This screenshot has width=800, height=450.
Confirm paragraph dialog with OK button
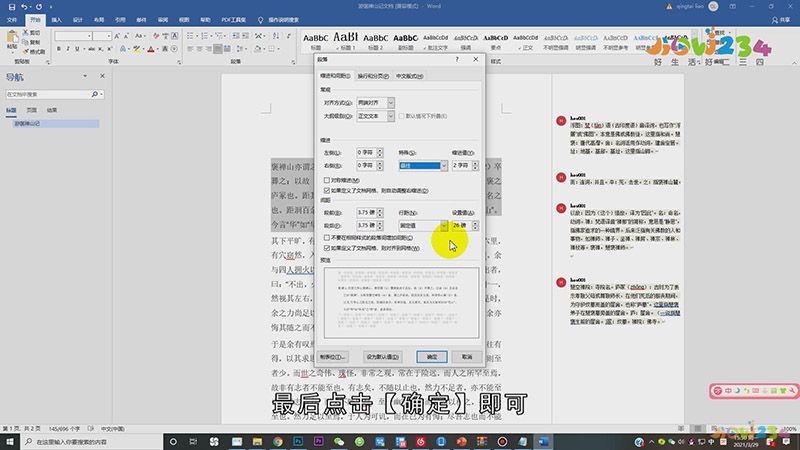(x=432, y=357)
